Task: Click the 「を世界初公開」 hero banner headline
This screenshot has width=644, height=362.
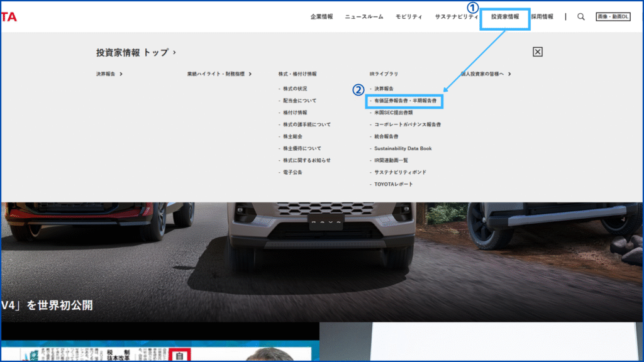Action: pos(47,305)
